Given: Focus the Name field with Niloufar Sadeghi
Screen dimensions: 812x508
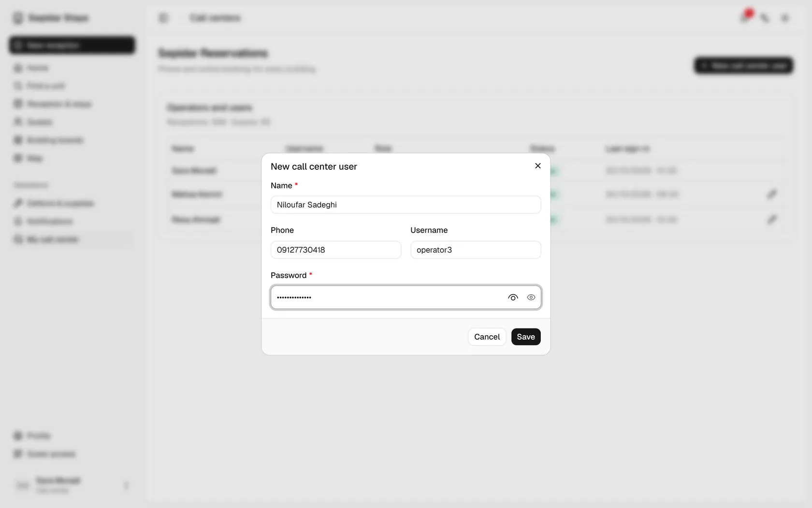Looking at the screenshot, I should point(406,205).
